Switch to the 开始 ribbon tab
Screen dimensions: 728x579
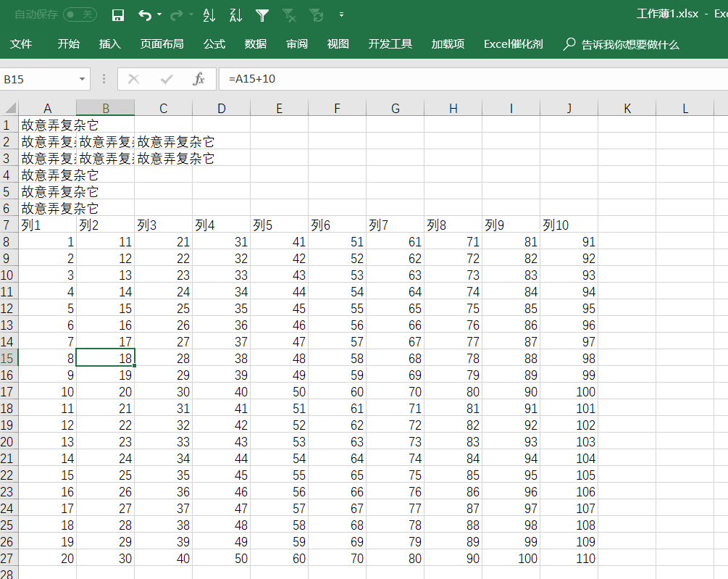[68, 44]
